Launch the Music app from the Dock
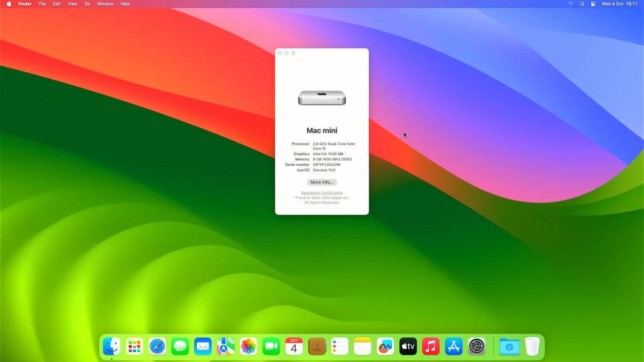The height and width of the screenshot is (362, 644). tap(431, 346)
